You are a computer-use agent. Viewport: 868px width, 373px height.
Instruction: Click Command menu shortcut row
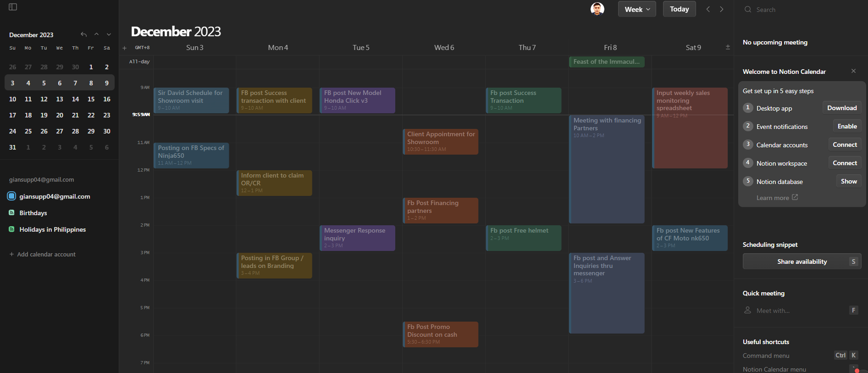(x=800, y=356)
